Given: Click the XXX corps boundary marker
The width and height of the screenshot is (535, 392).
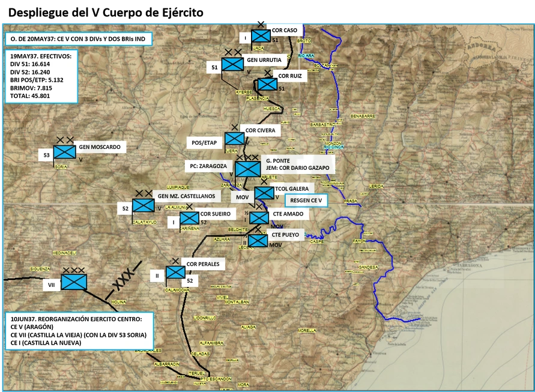Looking at the screenshot, I should tap(123, 280).
